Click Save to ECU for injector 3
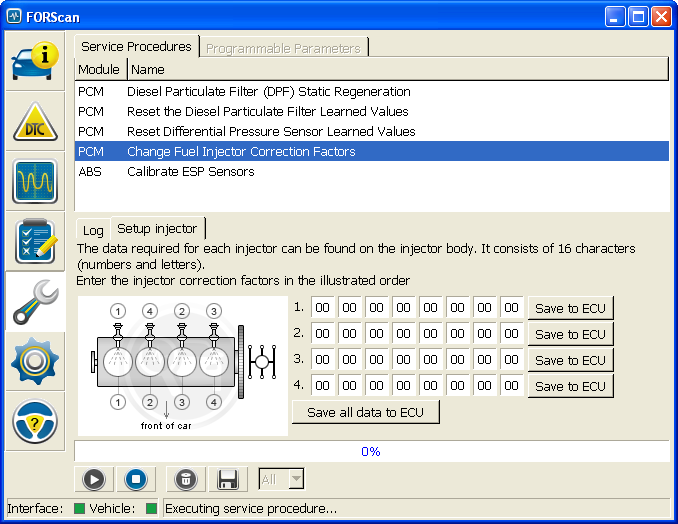Screen dimensions: 678x524 570,360
